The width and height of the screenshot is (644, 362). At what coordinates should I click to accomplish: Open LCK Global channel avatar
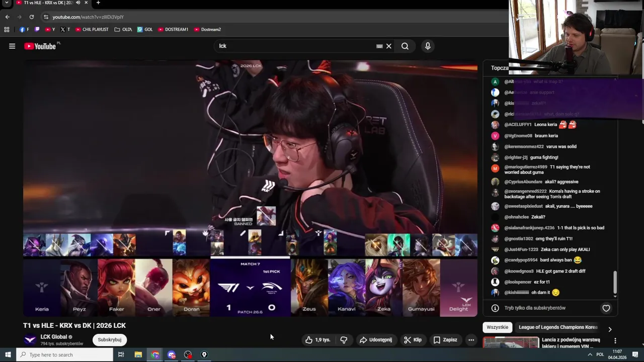[30, 340]
